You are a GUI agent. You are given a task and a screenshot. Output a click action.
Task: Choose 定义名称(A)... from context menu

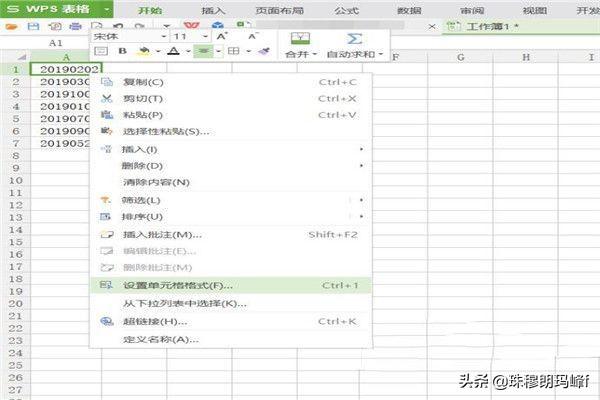(231, 340)
